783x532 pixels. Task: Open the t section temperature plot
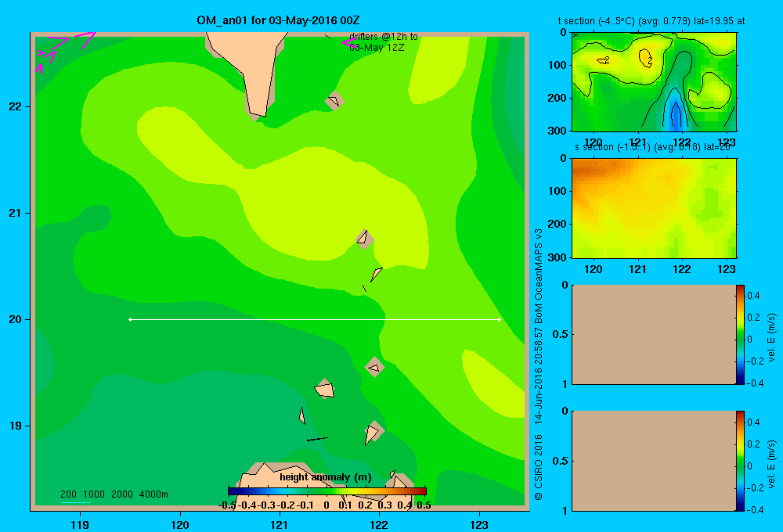click(654, 82)
